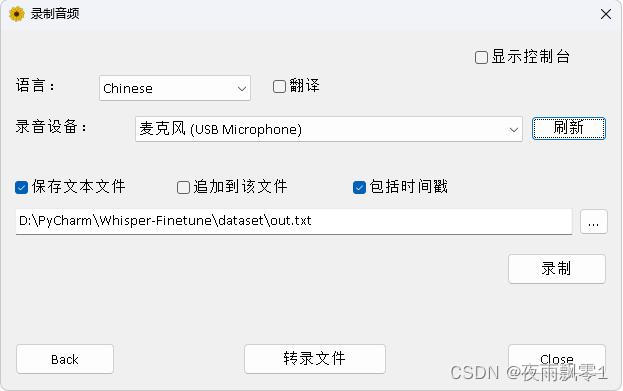623x391 pixels.
Task: Check the 追加到该文件 checkbox
Action: pyautogui.click(x=183, y=187)
